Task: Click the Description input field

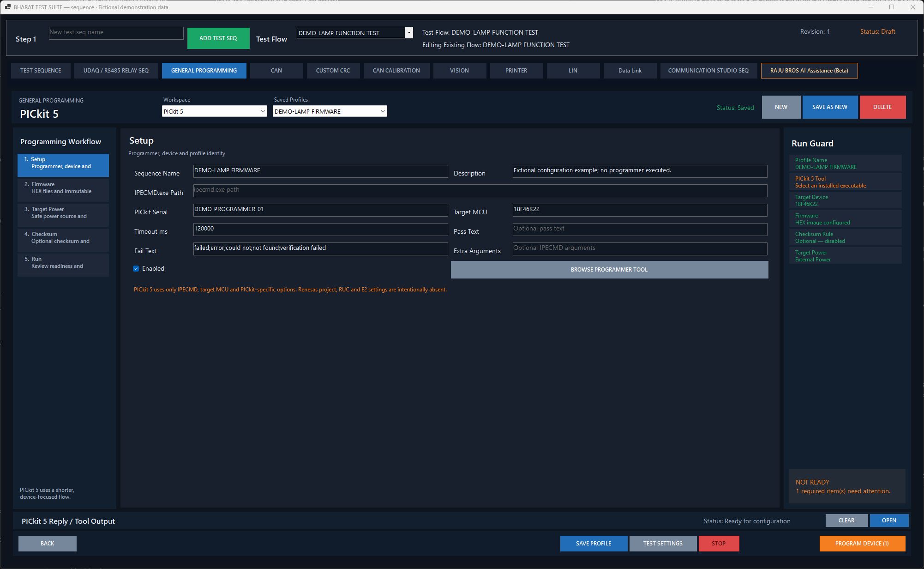Action: 640,171
